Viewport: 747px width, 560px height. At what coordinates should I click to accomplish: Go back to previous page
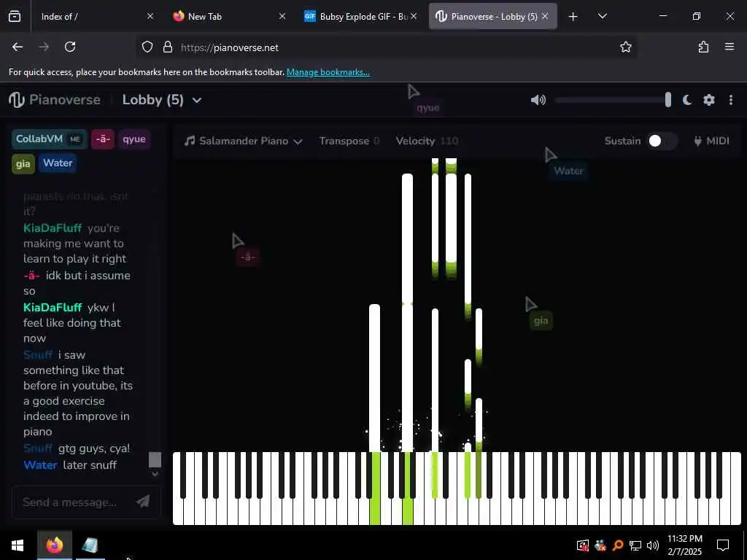pos(18,47)
